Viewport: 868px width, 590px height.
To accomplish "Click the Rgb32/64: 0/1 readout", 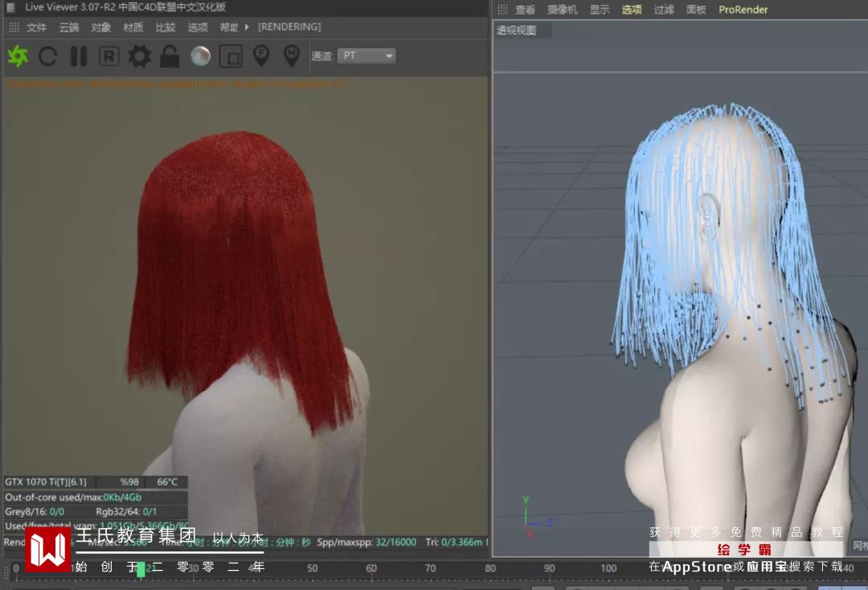I will pos(126,511).
